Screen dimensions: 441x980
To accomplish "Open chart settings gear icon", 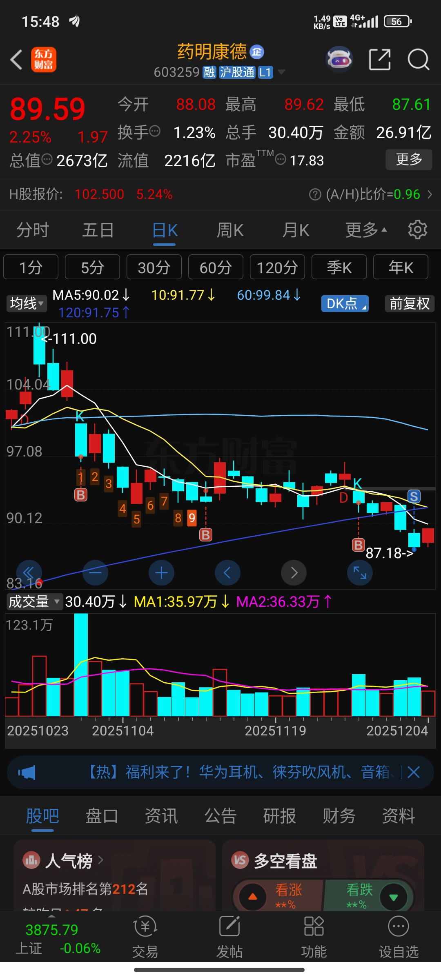I will pyautogui.click(x=418, y=230).
